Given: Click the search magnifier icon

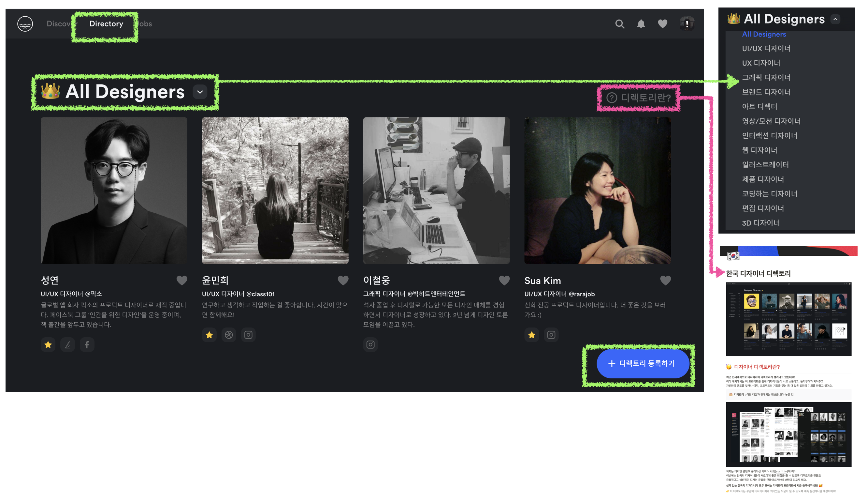Looking at the screenshot, I should (x=620, y=24).
